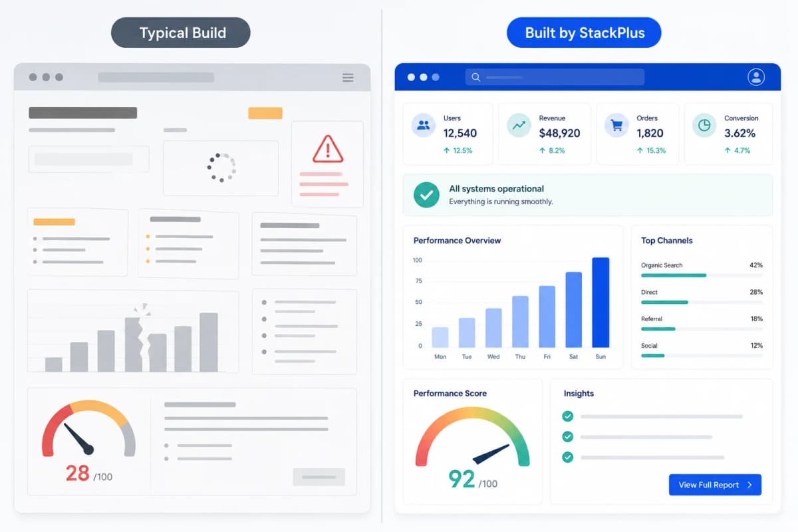Click the Typical Build pill label
Screen dimensions: 798x532
181,33
